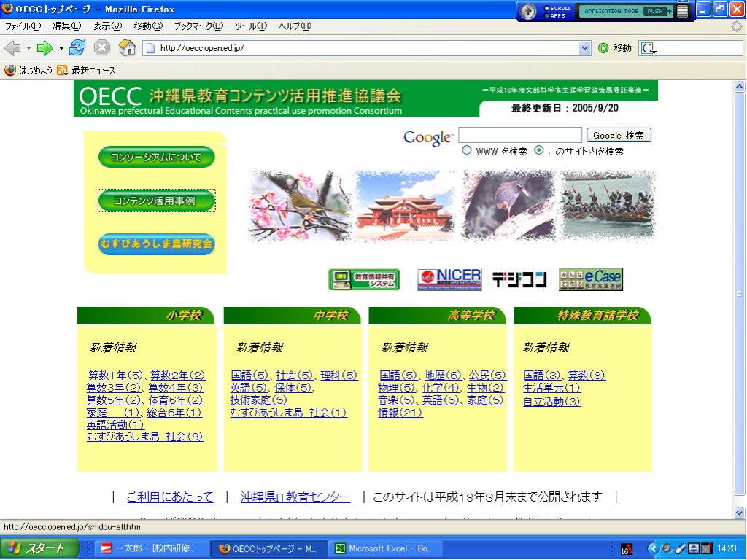This screenshot has height=560, width=747.
Task: Click the green 移動 Go button
Action: (615, 47)
